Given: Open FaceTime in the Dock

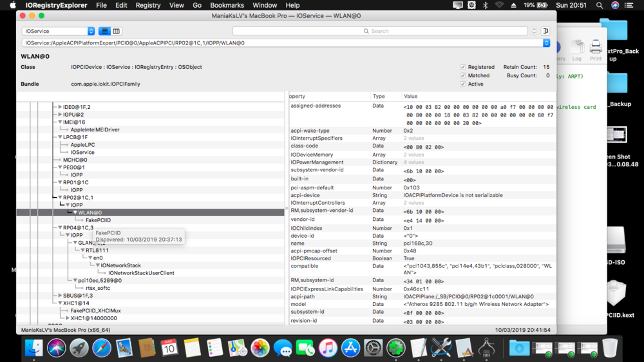Looking at the screenshot, I should [x=305, y=348].
